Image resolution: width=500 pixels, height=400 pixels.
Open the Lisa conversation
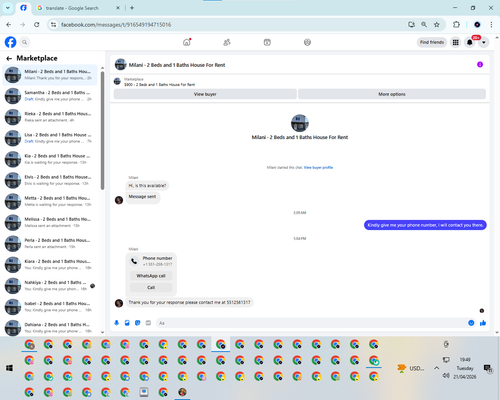(50, 138)
